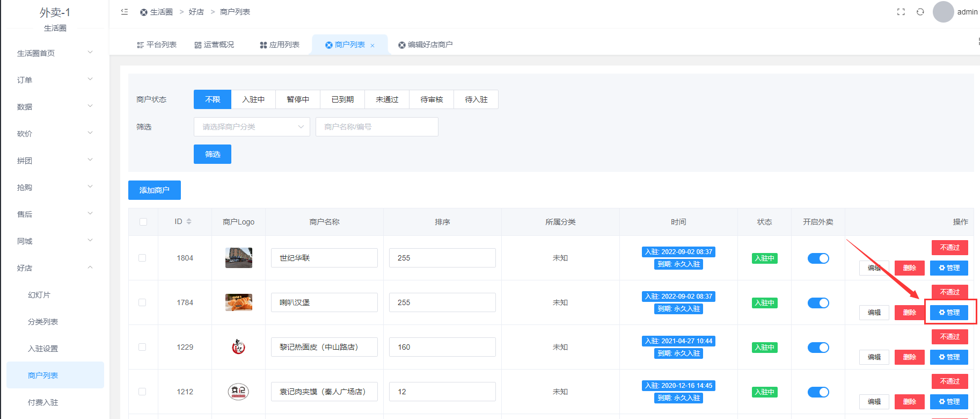Open the 世纪华联 merchant logo thumbnail

coord(239,258)
